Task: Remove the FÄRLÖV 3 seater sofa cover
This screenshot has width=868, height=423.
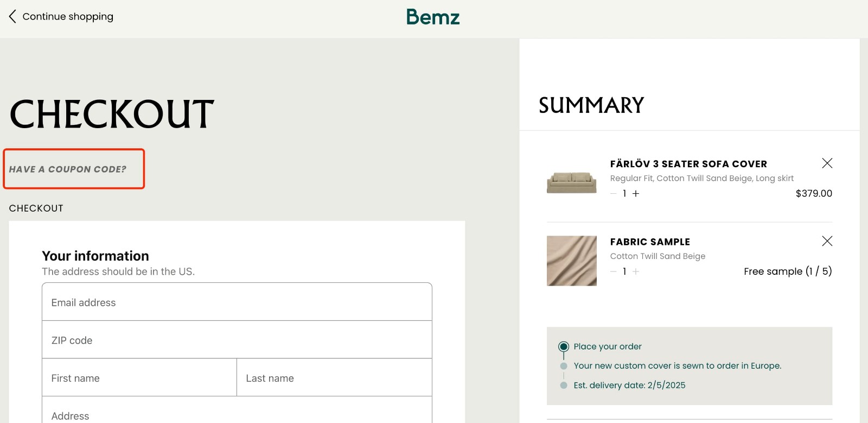Action: pyautogui.click(x=827, y=163)
